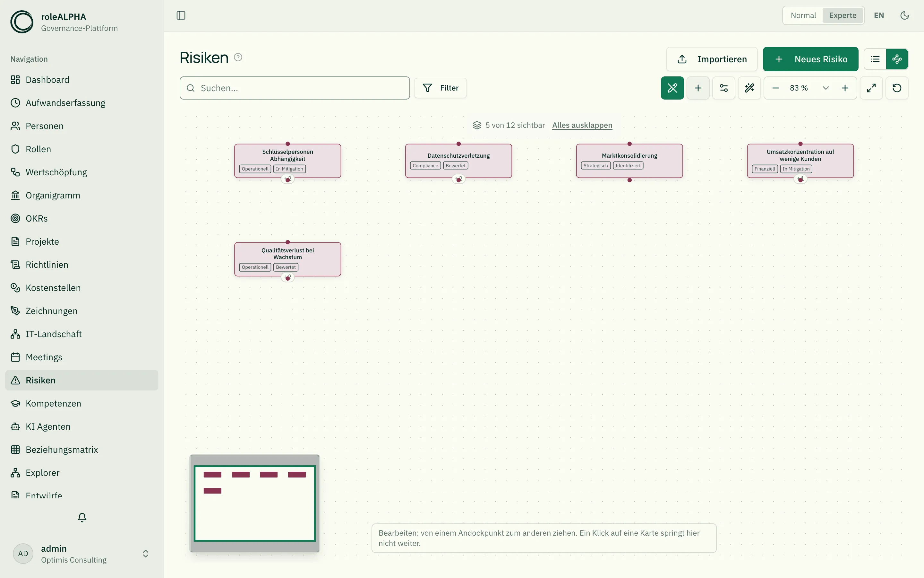Select Experte mode
The height and width of the screenshot is (578, 924).
[843, 15]
